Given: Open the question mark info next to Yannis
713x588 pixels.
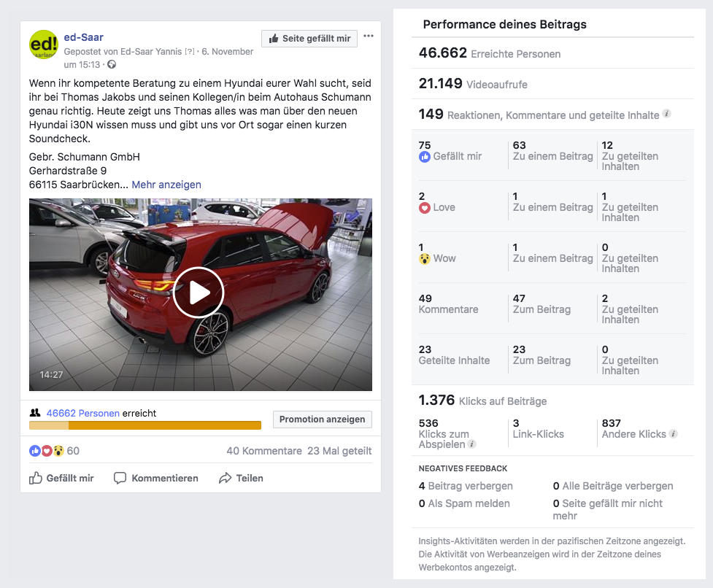Looking at the screenshot, I should pos(190,51).
